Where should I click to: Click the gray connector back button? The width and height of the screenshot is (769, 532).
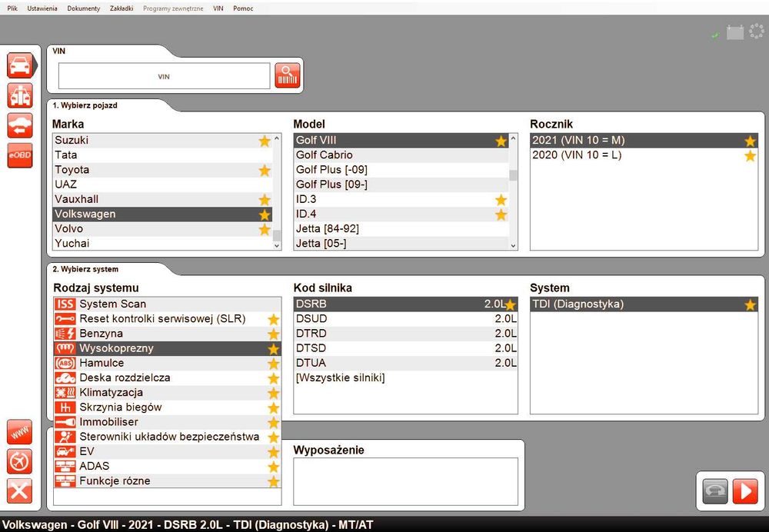click(x=715, y=491)
